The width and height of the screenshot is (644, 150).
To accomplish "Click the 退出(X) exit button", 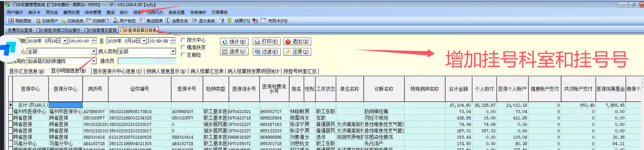I will click(x=297, y=41).
